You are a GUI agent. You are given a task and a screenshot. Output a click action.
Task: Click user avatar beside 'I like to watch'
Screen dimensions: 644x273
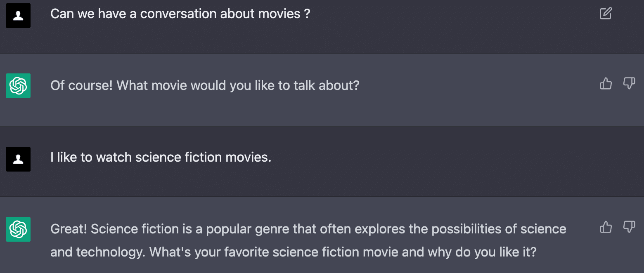(x=18, y=159)
